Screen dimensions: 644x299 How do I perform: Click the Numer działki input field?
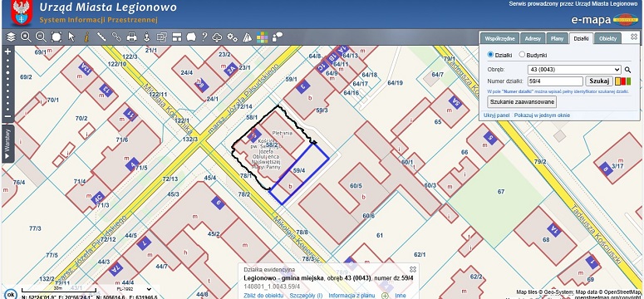coord(555,81)
